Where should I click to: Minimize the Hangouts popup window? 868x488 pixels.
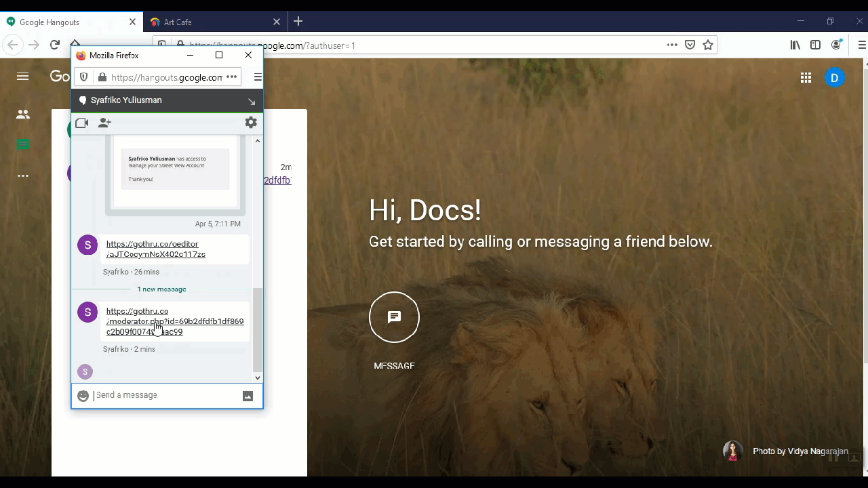[x=191, y=56]
